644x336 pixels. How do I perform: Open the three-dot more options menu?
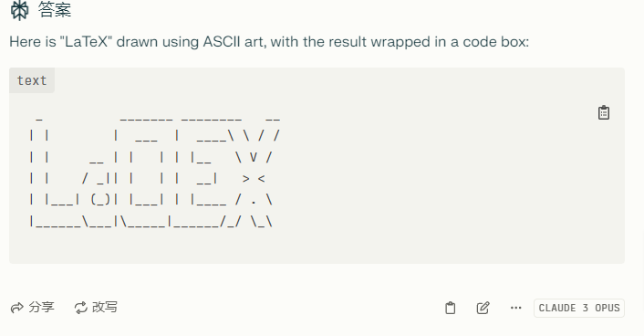pos(516,308)
